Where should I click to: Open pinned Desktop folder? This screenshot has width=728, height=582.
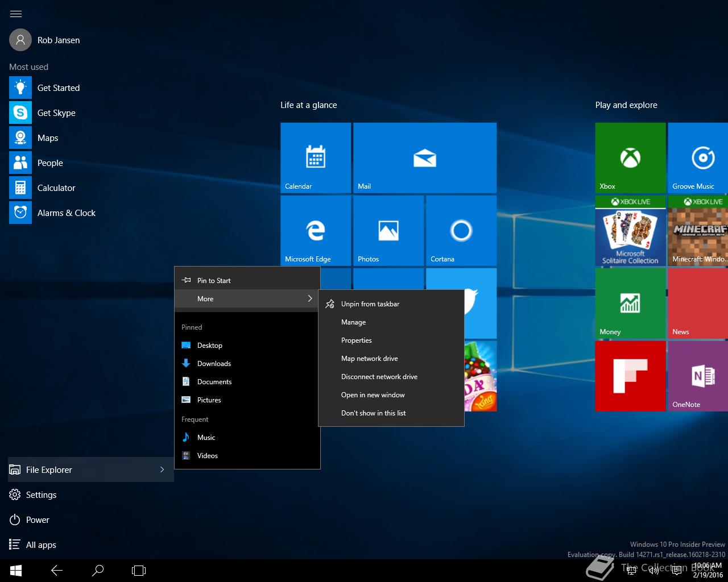click(x=247, y=346)
